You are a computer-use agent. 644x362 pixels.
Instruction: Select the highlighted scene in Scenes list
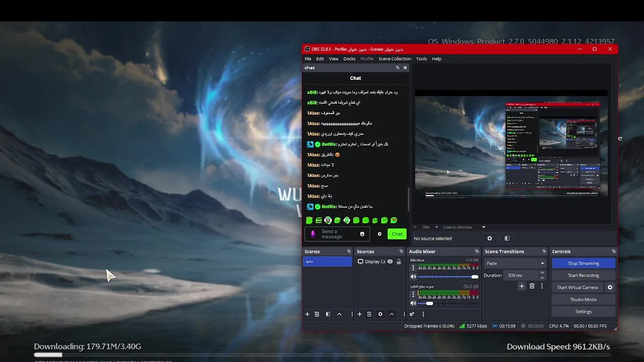click(x=327, y=261)
